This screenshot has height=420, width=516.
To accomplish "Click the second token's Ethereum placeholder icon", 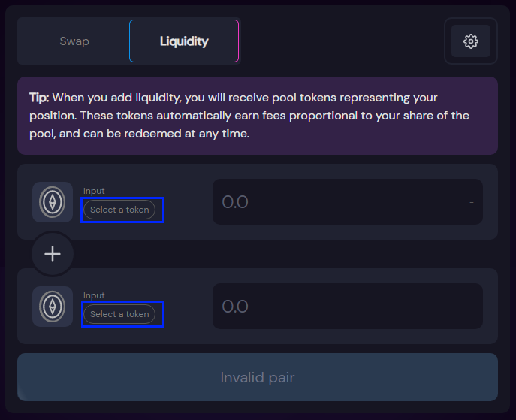I will (x=53, y=307).
